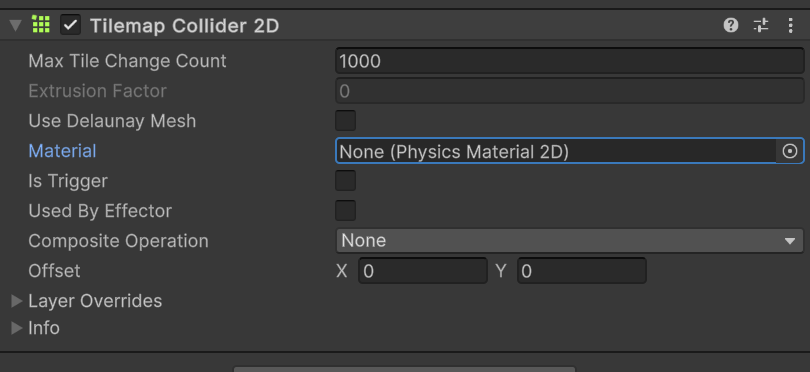The width and height of the screenshot is (810, 372).
Task: Click the Offset Y value field
Action: pyautogui.click(x=582, y=271)
